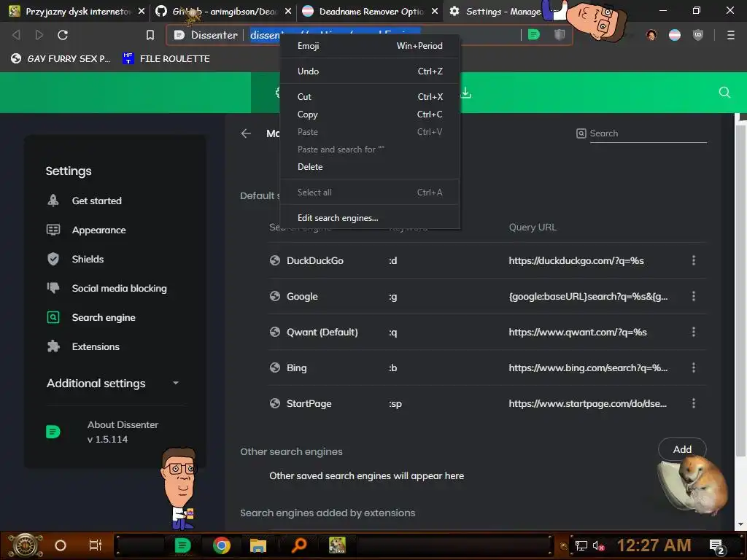Open the notification center icon
747x560 pixels.
click(x=716, y=546)
